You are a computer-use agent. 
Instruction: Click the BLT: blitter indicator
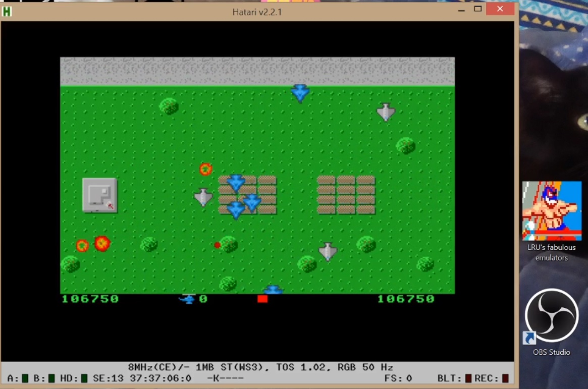[468, 378]
